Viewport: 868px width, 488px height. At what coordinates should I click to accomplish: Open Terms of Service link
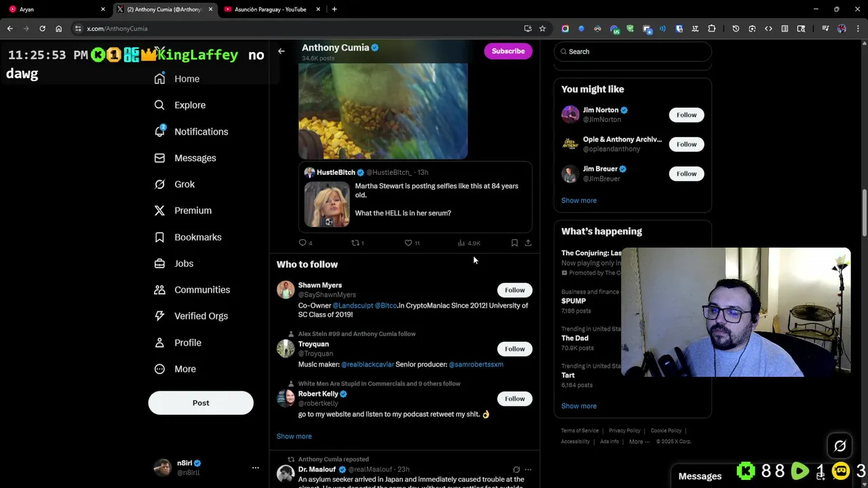tap(580, 431)
